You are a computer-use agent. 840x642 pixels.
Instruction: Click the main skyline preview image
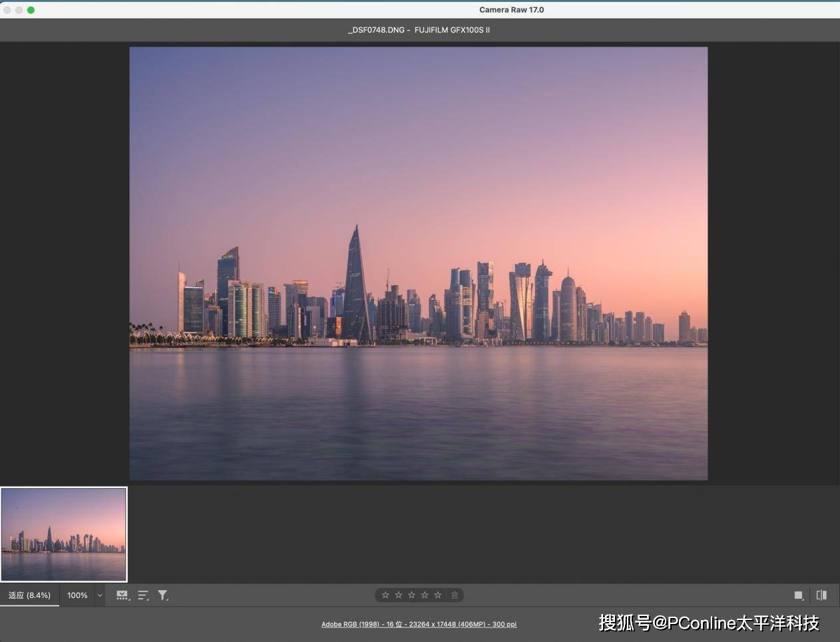tap(418, 263)
